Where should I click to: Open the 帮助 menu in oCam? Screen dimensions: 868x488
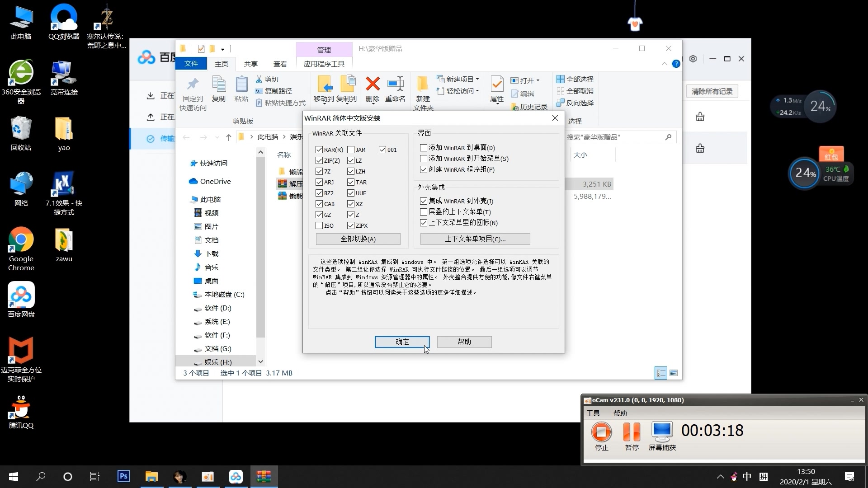pos(620,413)
